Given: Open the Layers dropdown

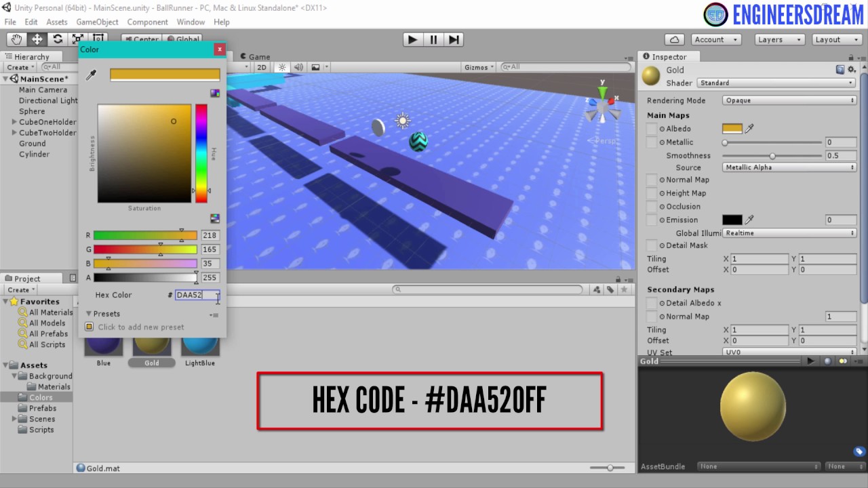Looking at the screenshot, I should (x=780, y=39).
